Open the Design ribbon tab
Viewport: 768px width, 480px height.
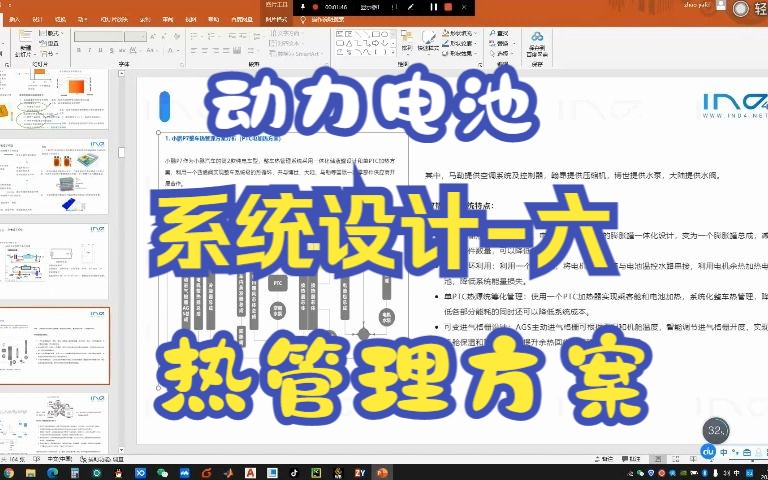point(37,20)
